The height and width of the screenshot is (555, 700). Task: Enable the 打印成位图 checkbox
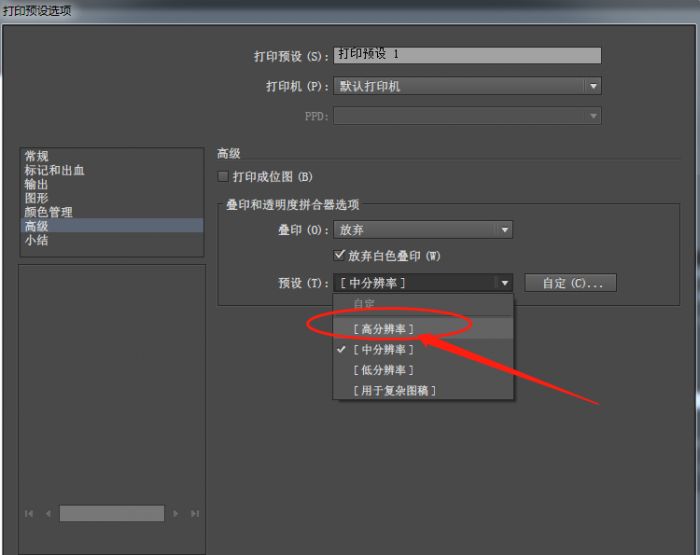[224, 177]
